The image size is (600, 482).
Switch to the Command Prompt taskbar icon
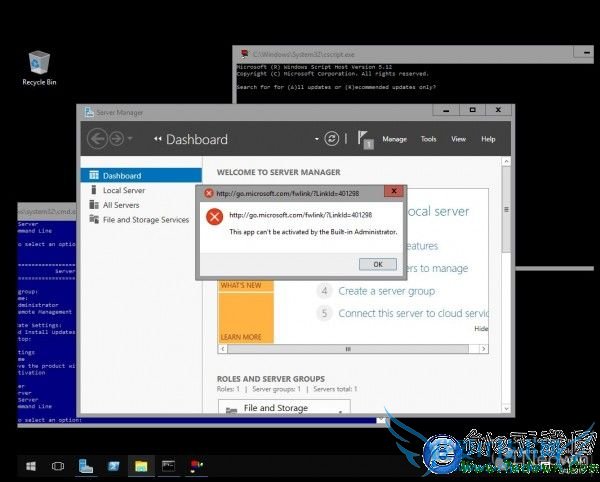(x=169, y=466)
